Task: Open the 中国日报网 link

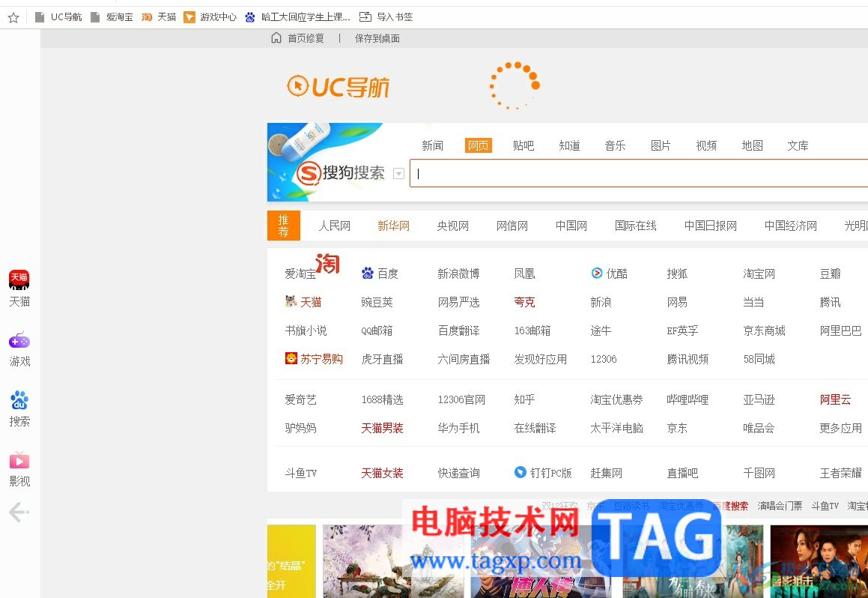Action: tap(711, 226)
